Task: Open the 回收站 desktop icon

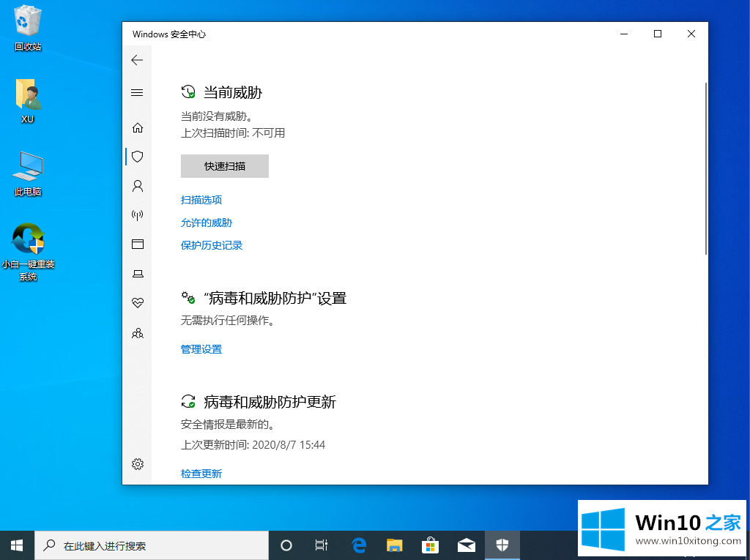Action: [28, 29]
